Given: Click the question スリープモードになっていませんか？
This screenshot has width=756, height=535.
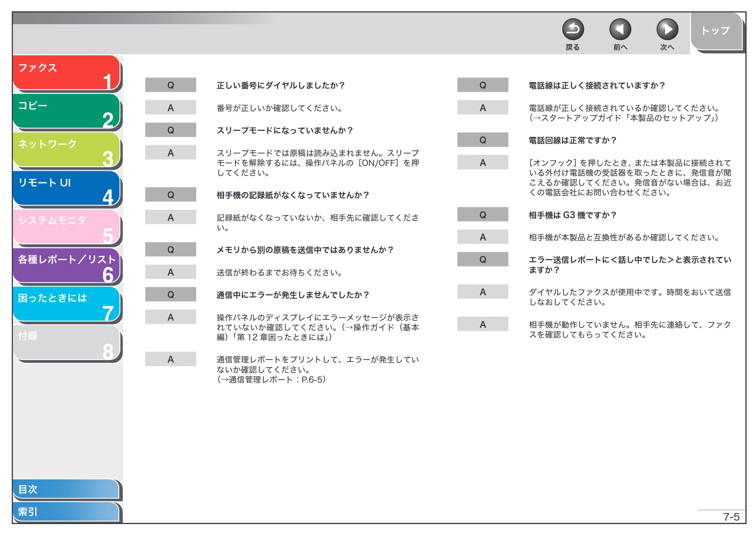Looking at the screenshot, I should pyautogui.click(x=285, y=130).
